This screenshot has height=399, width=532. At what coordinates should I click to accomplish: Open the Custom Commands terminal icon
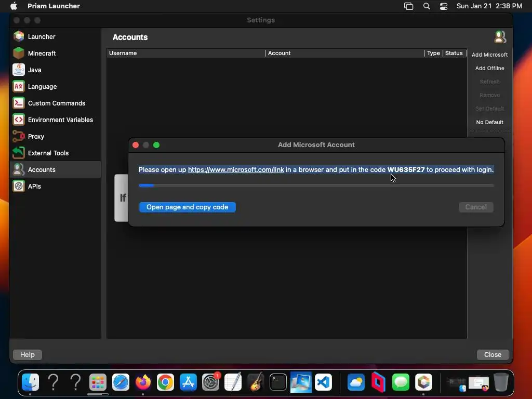[x=19, y=103]
